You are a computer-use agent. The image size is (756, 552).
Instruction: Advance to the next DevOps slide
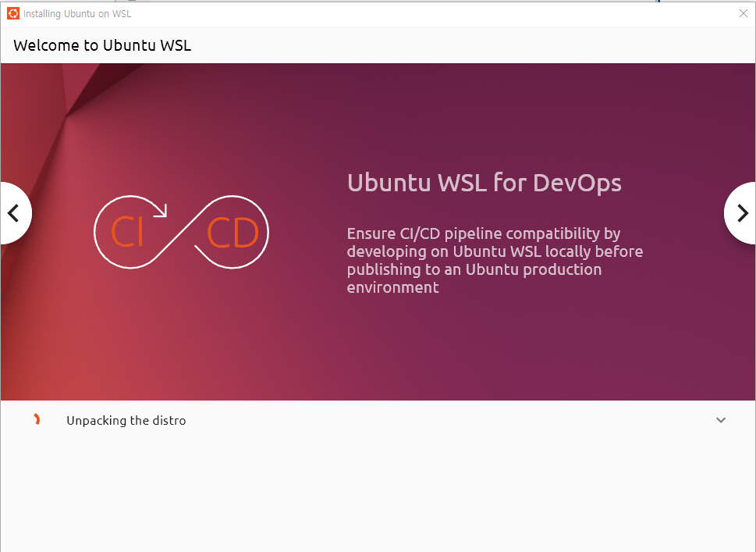[741, 213]
